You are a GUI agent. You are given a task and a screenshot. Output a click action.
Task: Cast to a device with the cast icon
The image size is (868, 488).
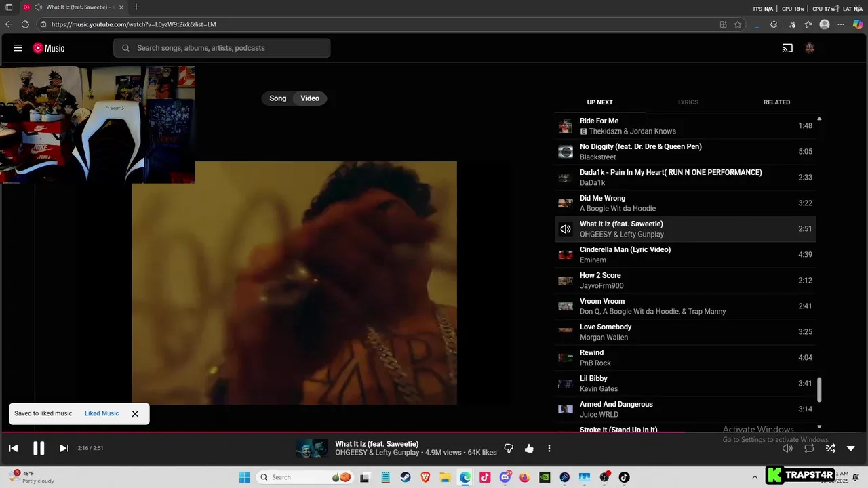tap(787, 48)
